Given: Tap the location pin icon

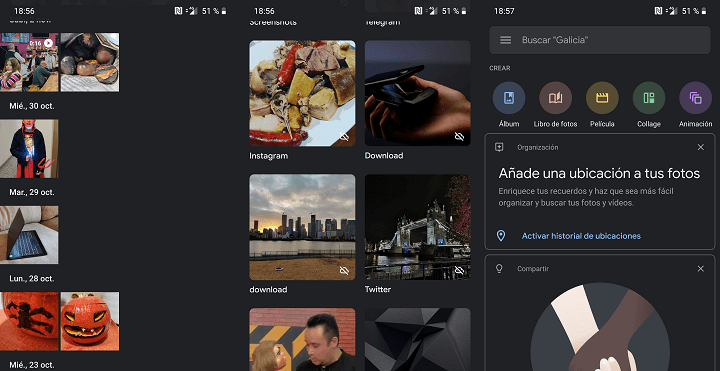Looking at the screenshot, I should click(501, 236).
